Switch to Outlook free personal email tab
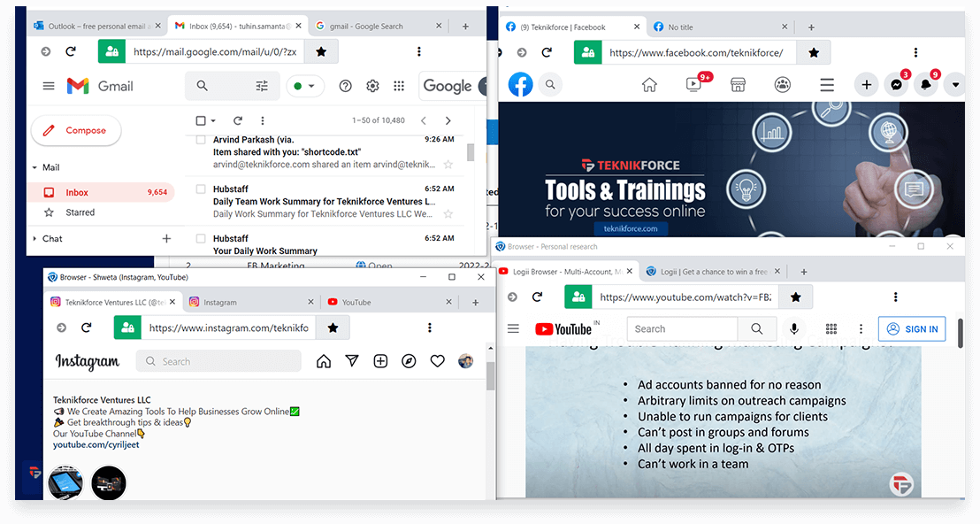The image size is (980, 524). pos(96,27)
